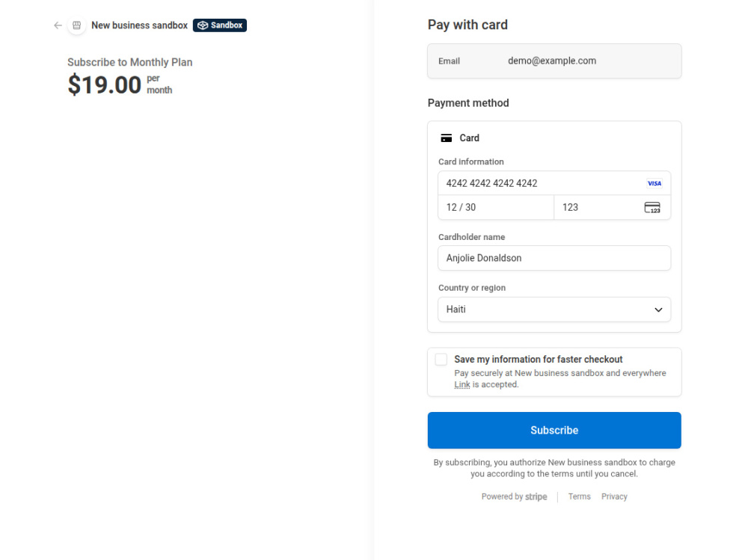This screenshot has height=560, width=748.
Task: Expand the Haiti dropdown chevron
Action: click(657, 310)
